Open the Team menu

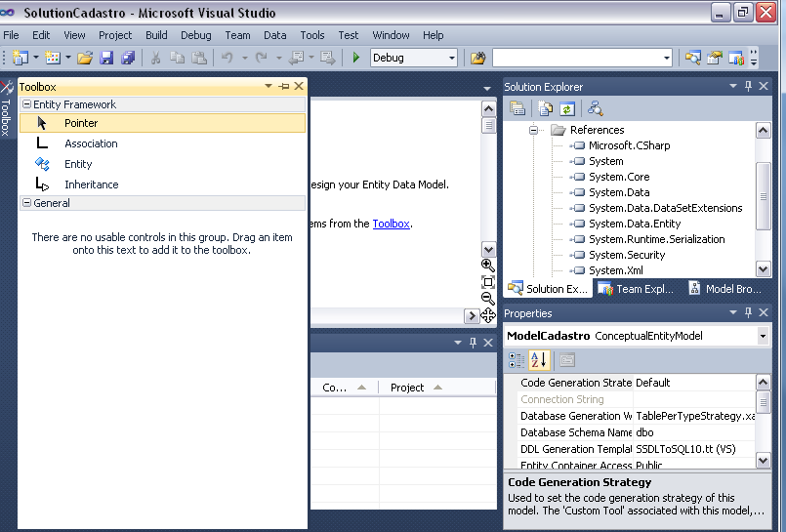click(x=237, y=35)
